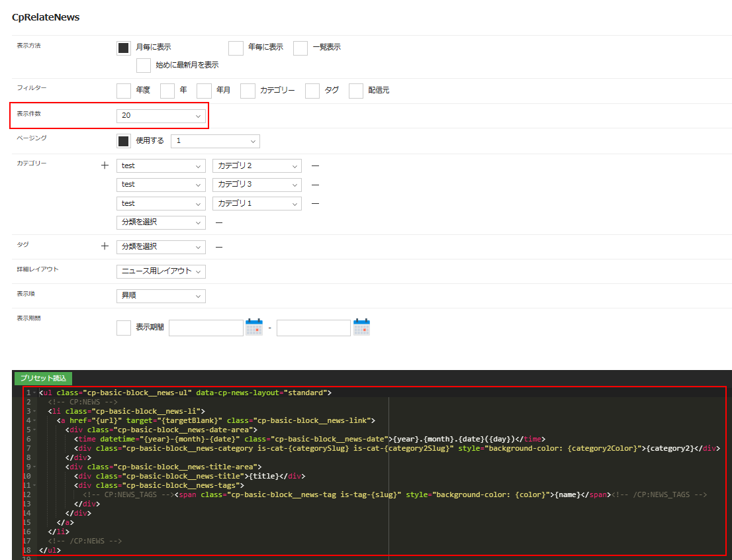732x560 pixels.
Task: Collapse code fold arrow on line 1
Action: [x=34, y=393]
